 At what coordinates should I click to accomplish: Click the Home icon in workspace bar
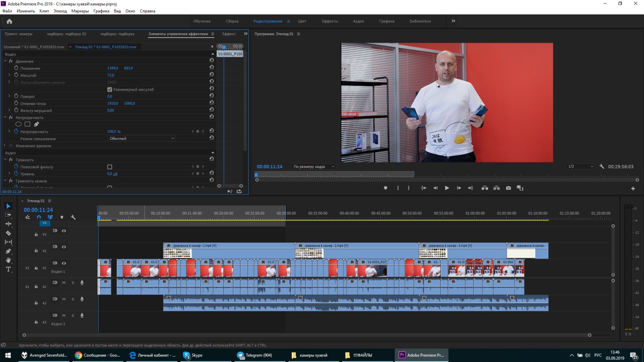9,21
